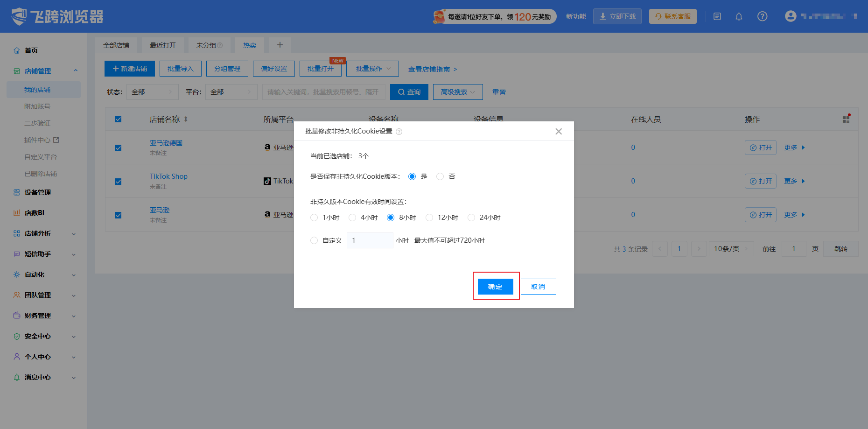Go to 首页 in the sidebar
This screenshot has width=868, height=429.
[31, 50]
